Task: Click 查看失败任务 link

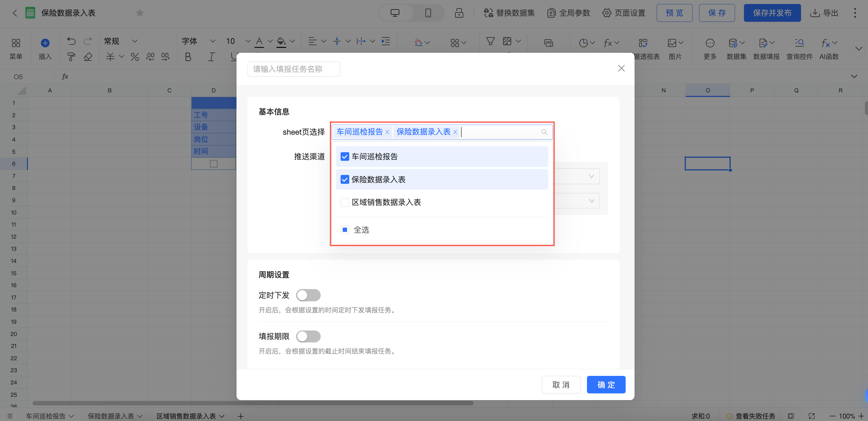Action: (x=755, y=416)
